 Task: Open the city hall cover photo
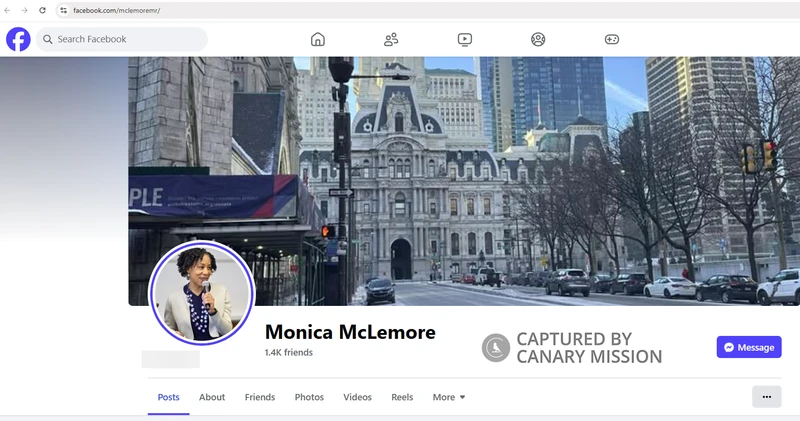pos(464,181)
